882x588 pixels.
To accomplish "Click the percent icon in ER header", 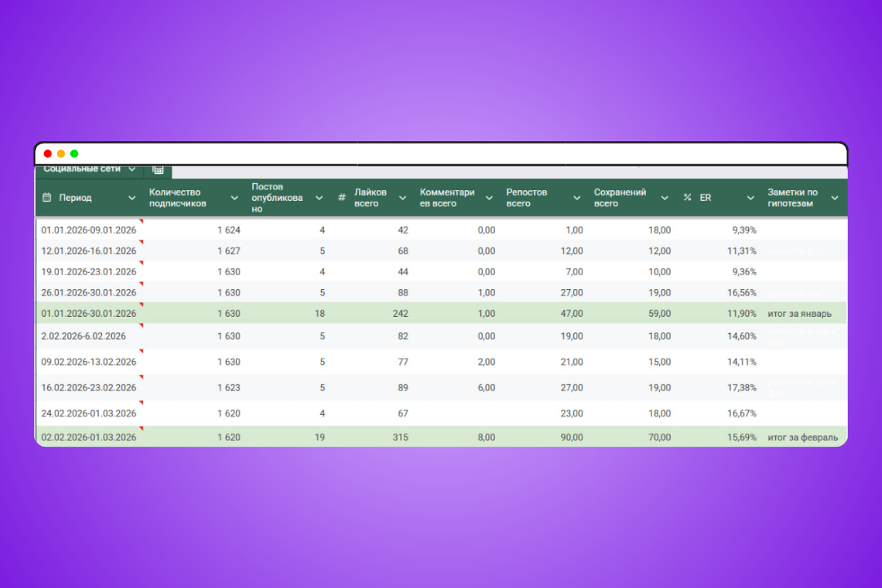I will [687, 198].
